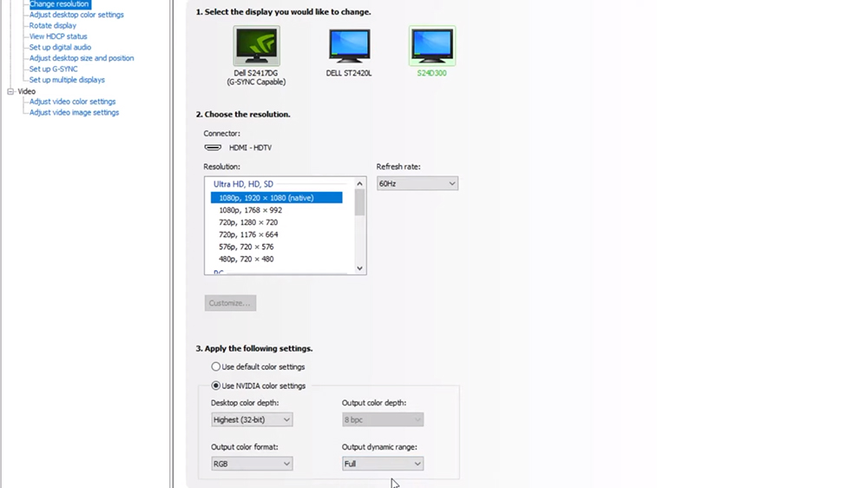The width and height of the screenshot is (868, 488).
Task: Choose Use default color settings radio
Action: tap(216, 366)
